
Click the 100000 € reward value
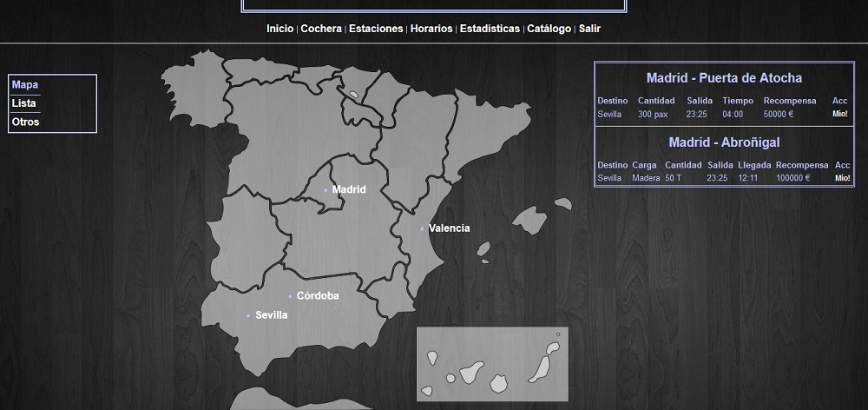[792, 178]
